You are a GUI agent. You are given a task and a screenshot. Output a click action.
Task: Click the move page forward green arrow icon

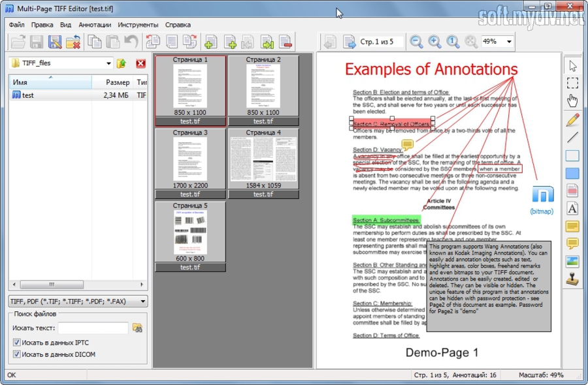tap(267, 42)
